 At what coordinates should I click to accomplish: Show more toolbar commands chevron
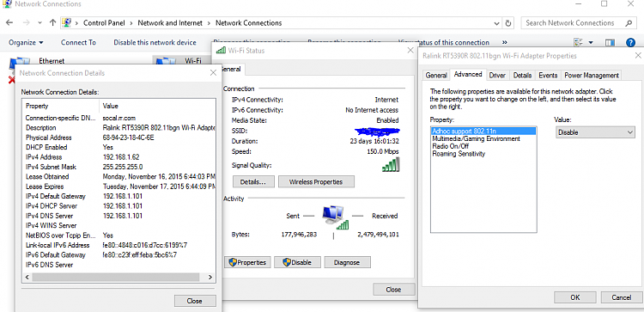tap(505, 42)
